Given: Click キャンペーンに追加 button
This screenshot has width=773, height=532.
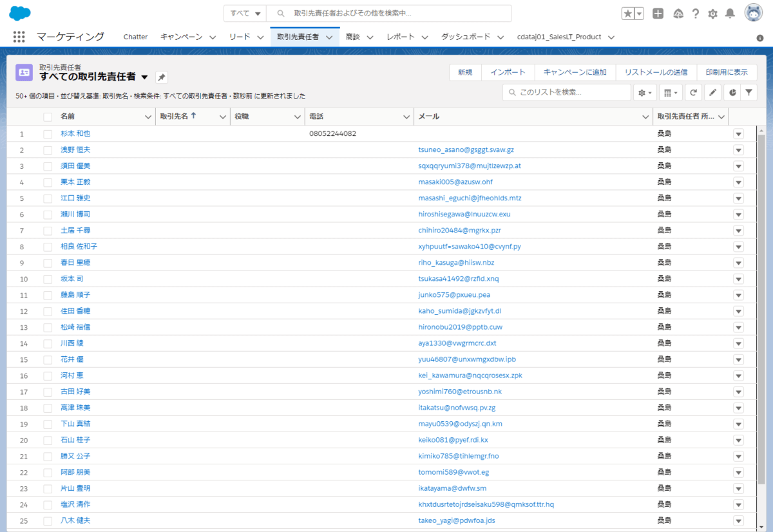Looking at the screenshot, I should (x=575, y=72).
